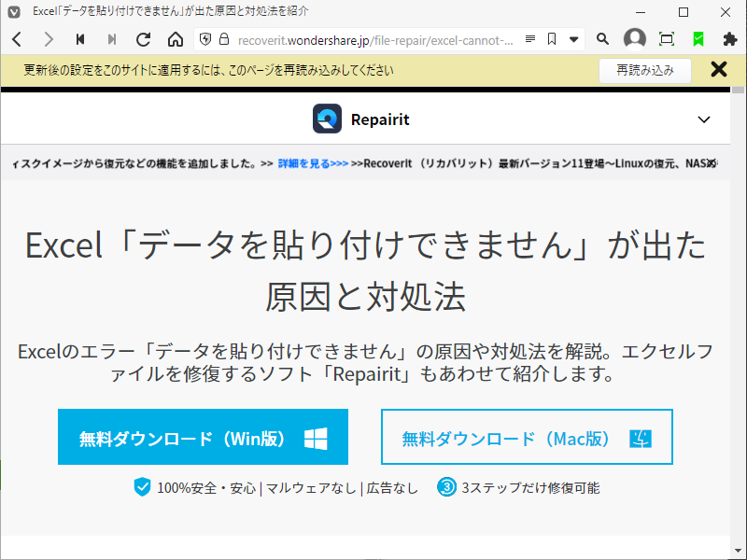Open the tracker blocker shield icon

[205, 39]
